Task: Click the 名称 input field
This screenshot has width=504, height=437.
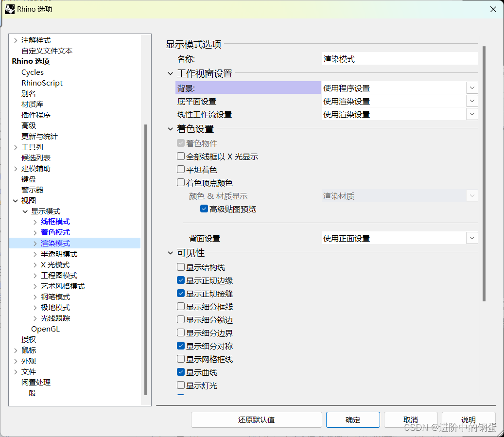Action: [x=400, y=59]
